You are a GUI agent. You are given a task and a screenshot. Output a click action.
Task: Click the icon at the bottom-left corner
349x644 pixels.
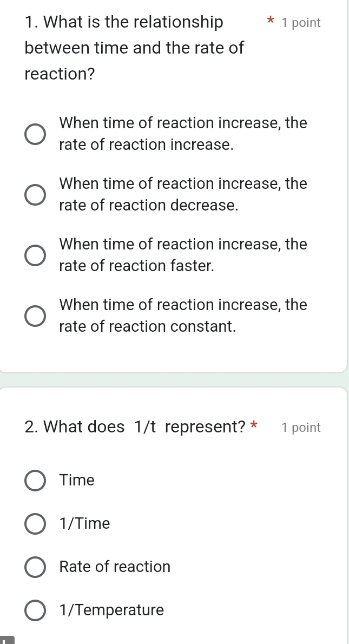click(x=5, y=640)
